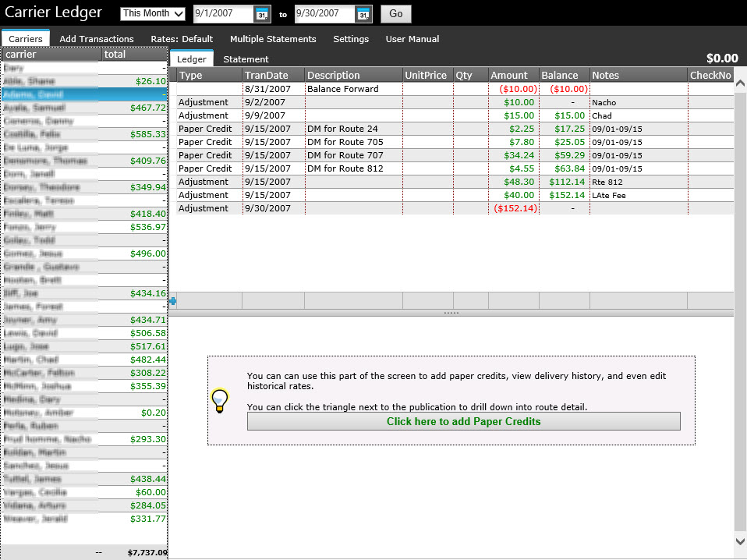Click here to add Paper Credits button
The image size is (747, 560).
[x=463, y=421]
